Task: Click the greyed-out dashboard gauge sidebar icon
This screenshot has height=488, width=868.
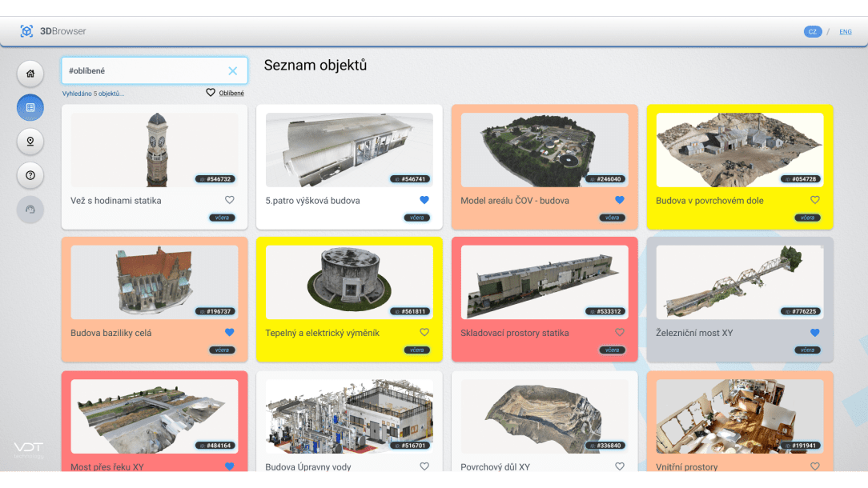Action: pyautogui.click(x=30, y=209)
